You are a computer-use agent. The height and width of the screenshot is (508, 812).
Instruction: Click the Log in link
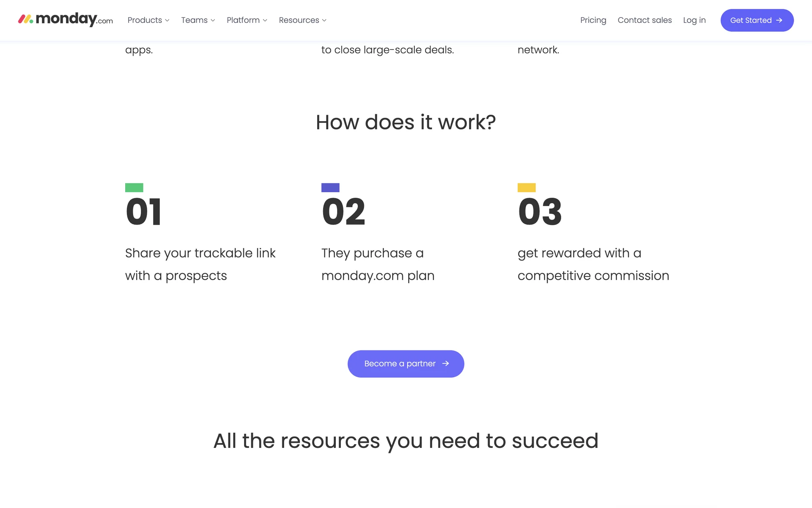pos(694,20)
